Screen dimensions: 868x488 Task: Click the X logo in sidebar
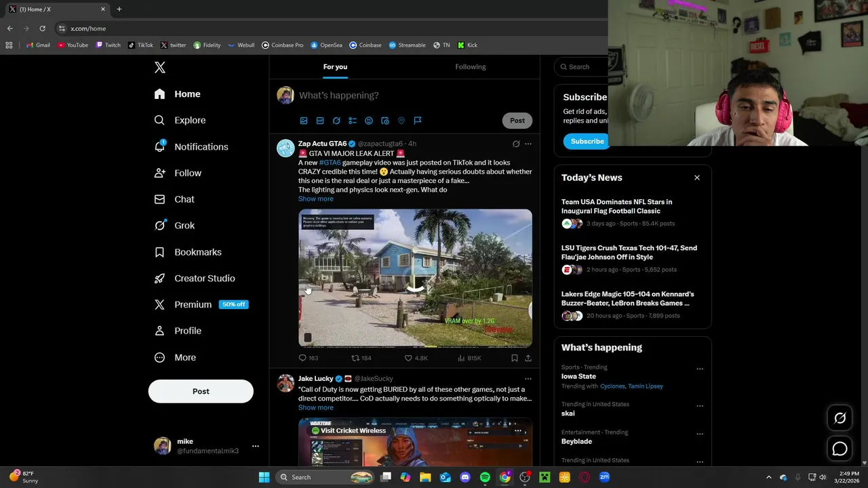point(160,67)
